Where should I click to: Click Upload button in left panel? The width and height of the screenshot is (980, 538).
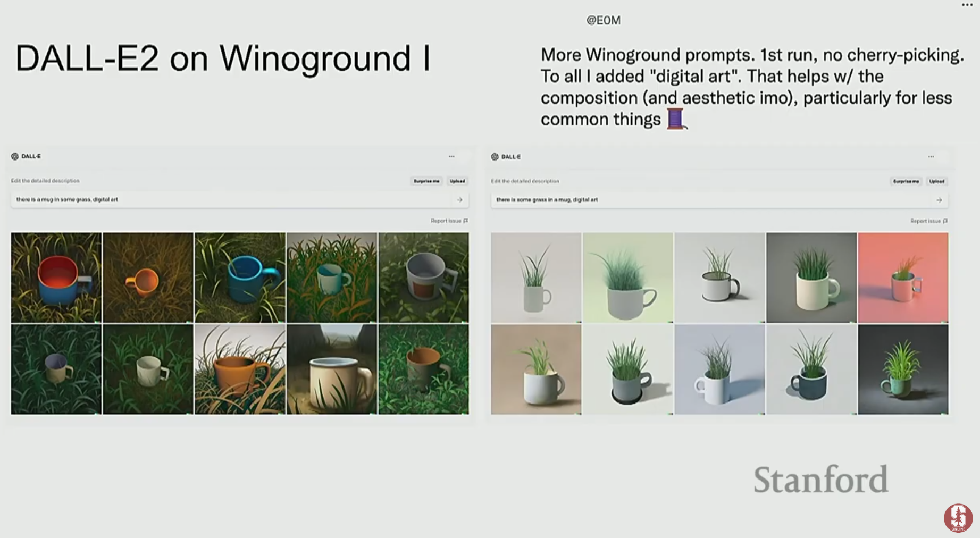pos(457,181)
